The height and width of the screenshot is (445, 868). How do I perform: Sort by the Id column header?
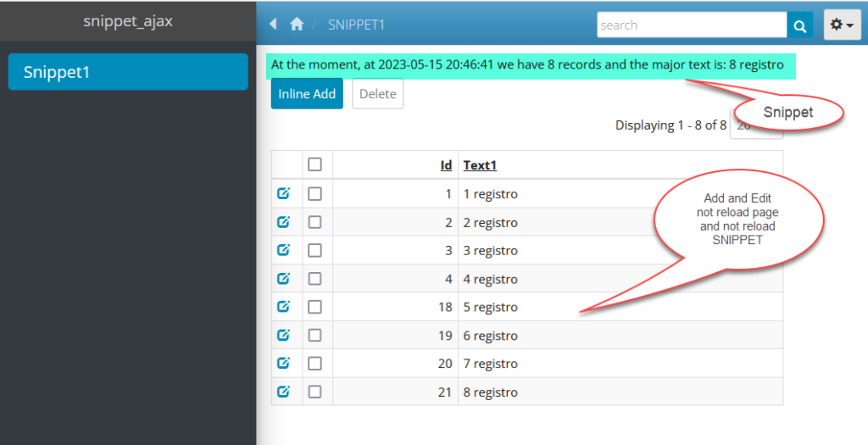446,165
